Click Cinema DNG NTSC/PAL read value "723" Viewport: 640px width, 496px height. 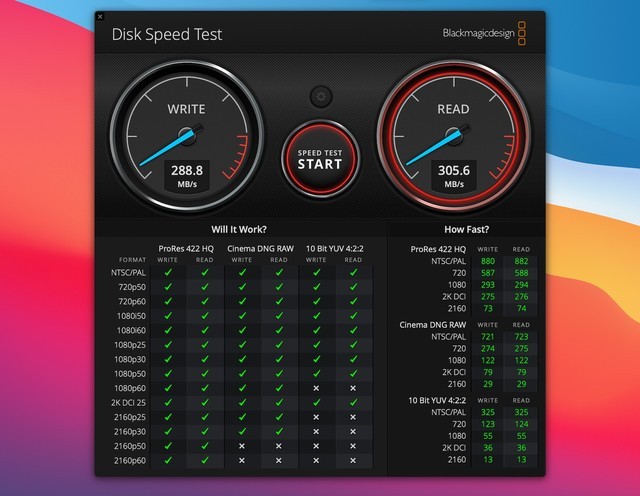[x=521, y=336]
